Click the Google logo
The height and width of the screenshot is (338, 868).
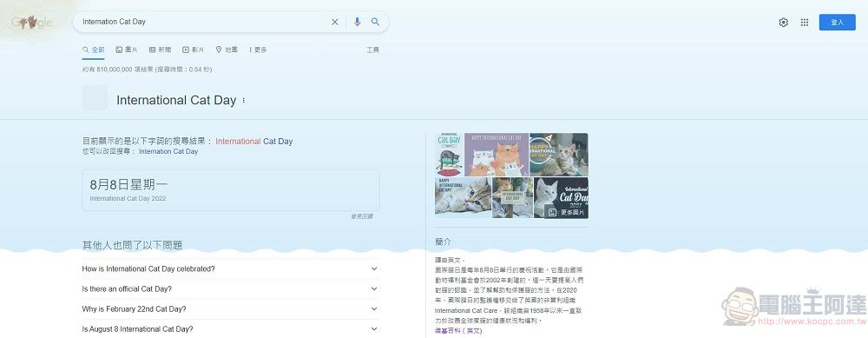pos(32,23)
